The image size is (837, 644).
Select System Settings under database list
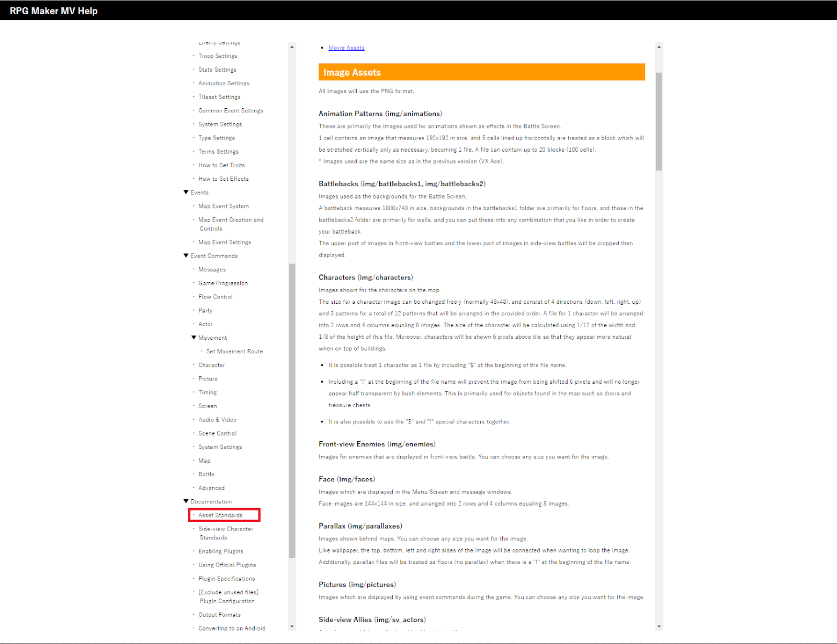tap(220, 124)
